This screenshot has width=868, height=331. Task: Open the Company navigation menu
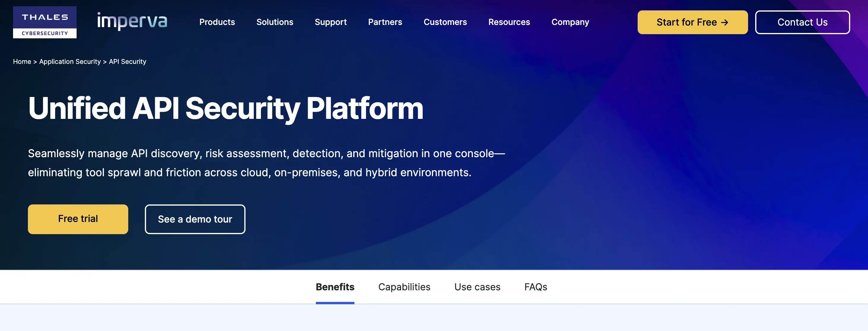pos(570,22)
